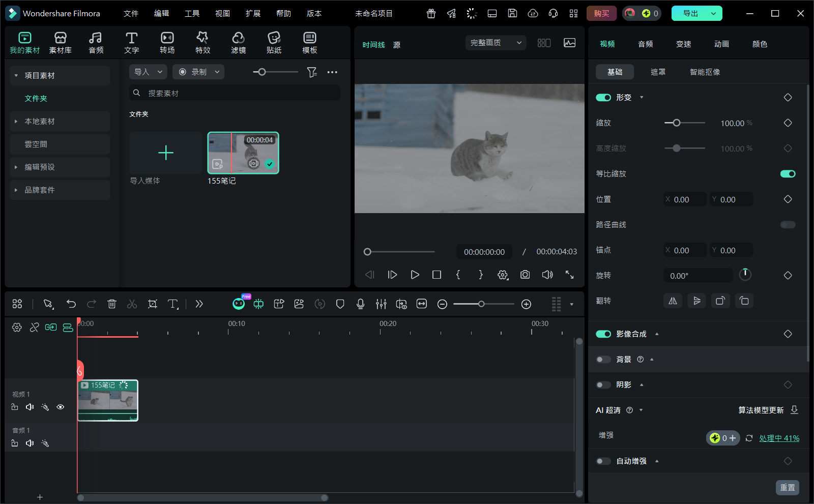Open the 贴纸 stickers panel
The width and height of the screenshot is (814, 504).
click(x=274, y=43)
